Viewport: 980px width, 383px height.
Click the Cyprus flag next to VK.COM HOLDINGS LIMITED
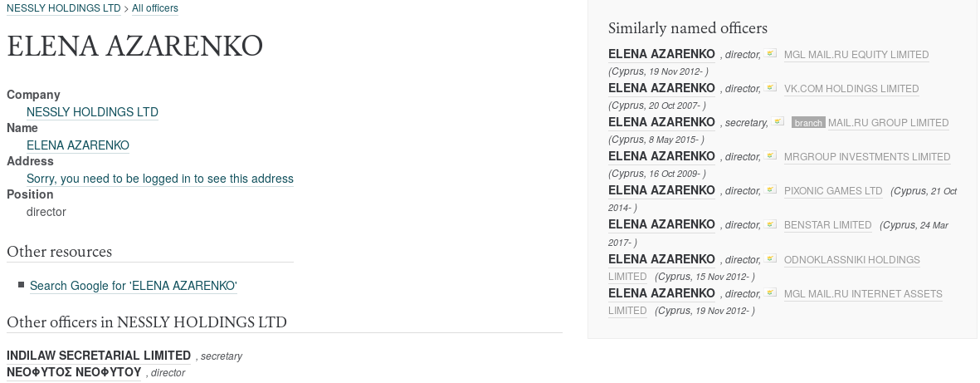click(x=771, y=87)
